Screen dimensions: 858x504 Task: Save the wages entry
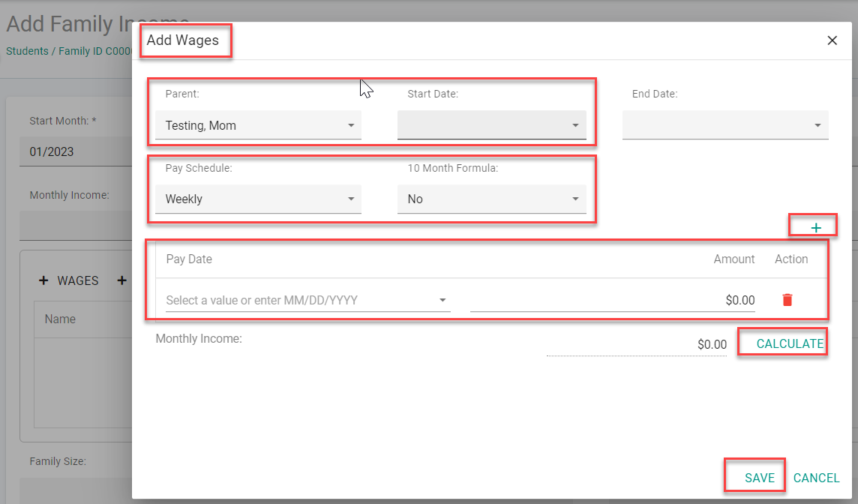coord(759,478)
